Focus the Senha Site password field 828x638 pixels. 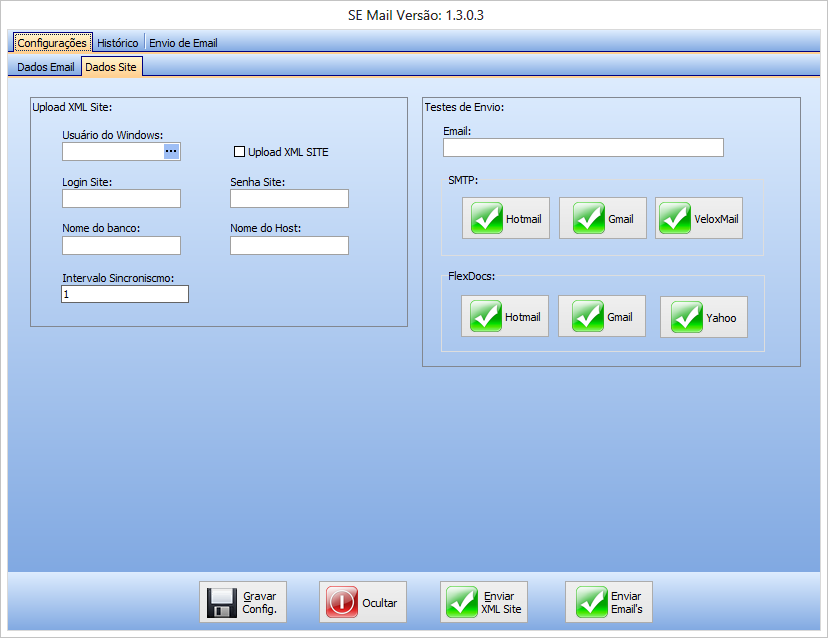pyautogui.click(x=289, y=199)
